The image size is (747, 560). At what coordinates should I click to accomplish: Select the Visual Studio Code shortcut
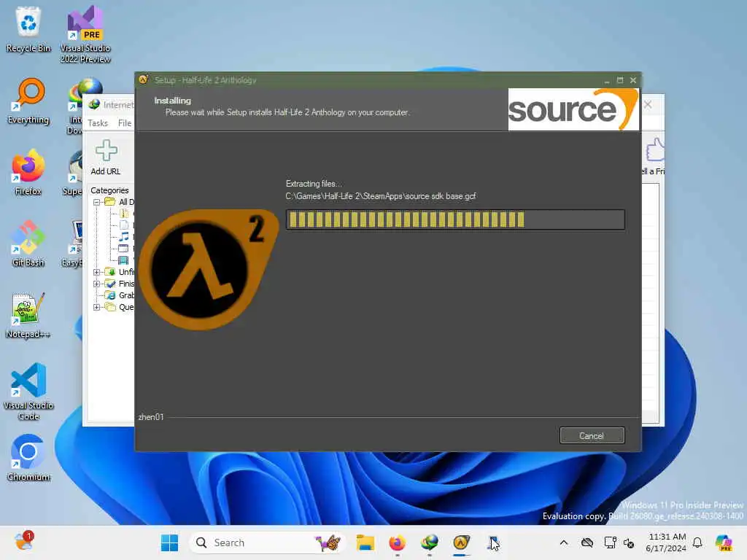point(28,392)
